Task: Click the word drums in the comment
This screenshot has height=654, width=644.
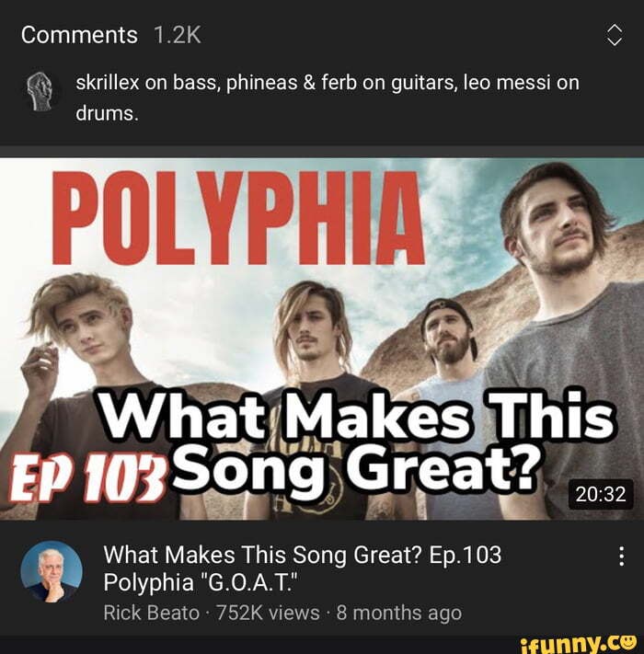Action: (107, 113)
